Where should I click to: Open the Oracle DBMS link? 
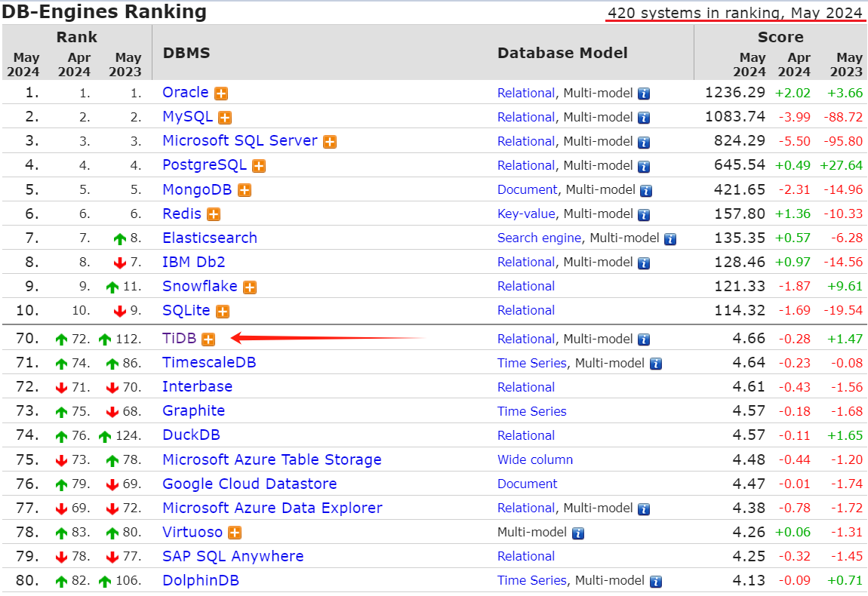pos(186,92)
